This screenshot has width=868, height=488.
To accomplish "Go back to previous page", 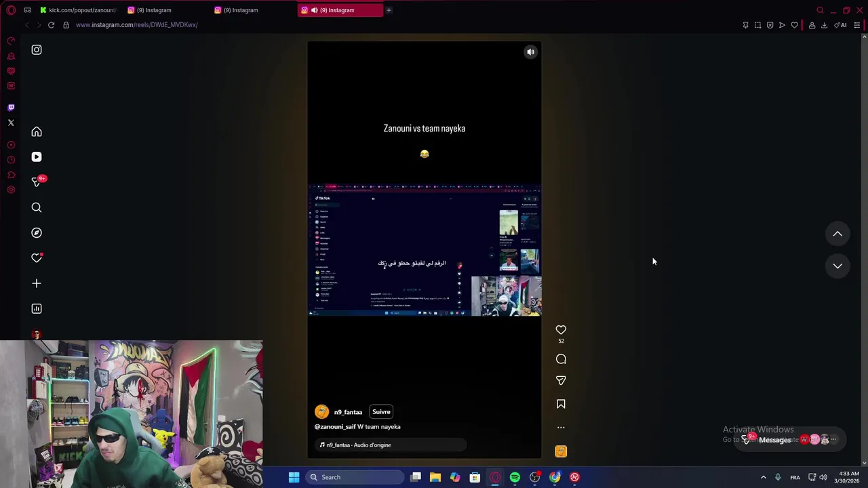I will click(26, 25).
